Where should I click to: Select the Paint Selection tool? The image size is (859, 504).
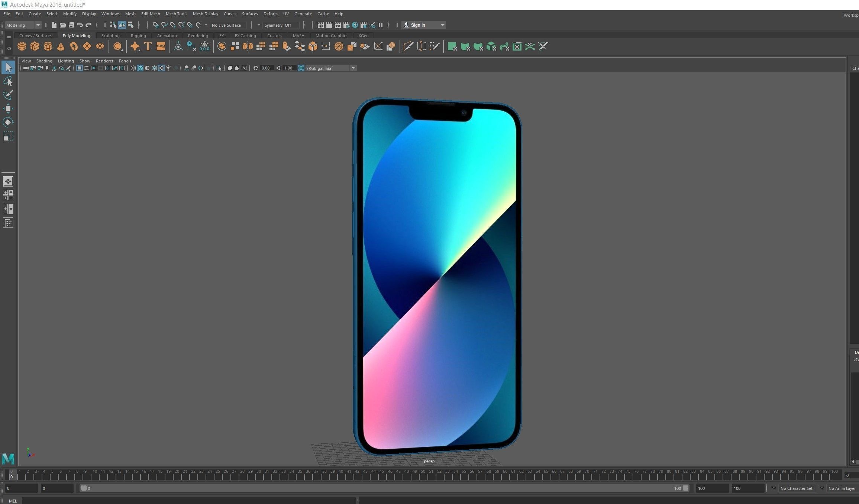tap(8, 95)
